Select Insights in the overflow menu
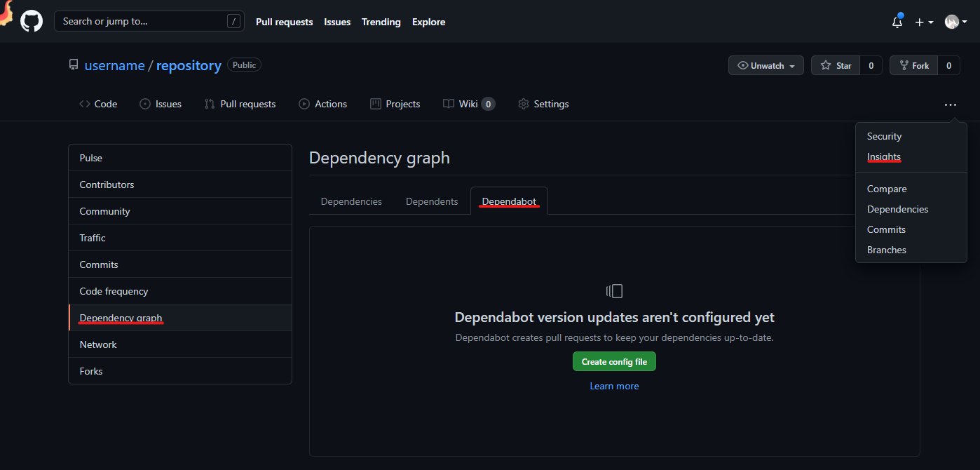Viewport: 980px width, 470px height. (x=911, y=156)
